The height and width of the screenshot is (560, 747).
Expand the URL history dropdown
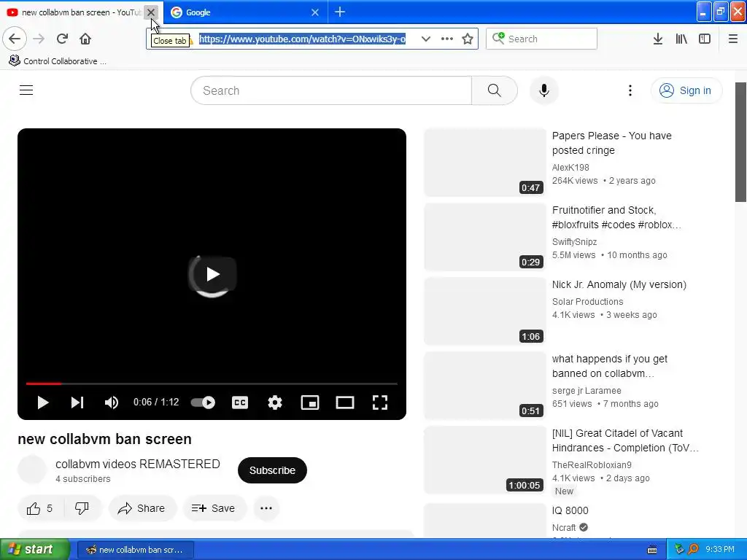coord(426,39)
